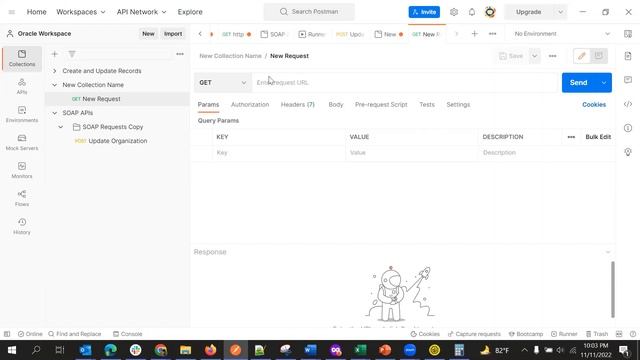Screen dimensions: 640x360
Task: Open the Collections sidebar panel
Action: [22, 58]
